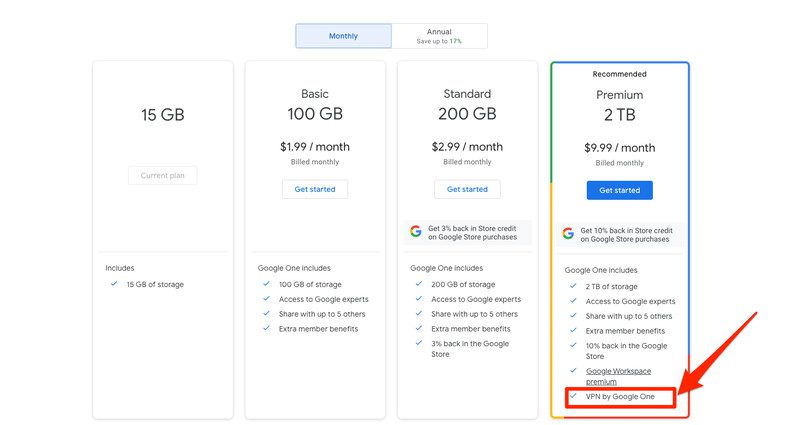
Task: Switch to the Annual billing tab
Action: 439,36
